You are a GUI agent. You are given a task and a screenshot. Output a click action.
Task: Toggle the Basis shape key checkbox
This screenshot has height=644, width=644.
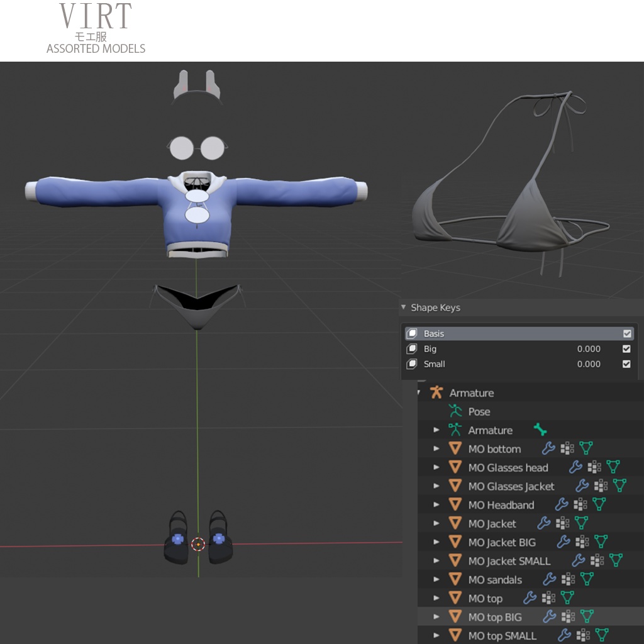pos(627,333)
